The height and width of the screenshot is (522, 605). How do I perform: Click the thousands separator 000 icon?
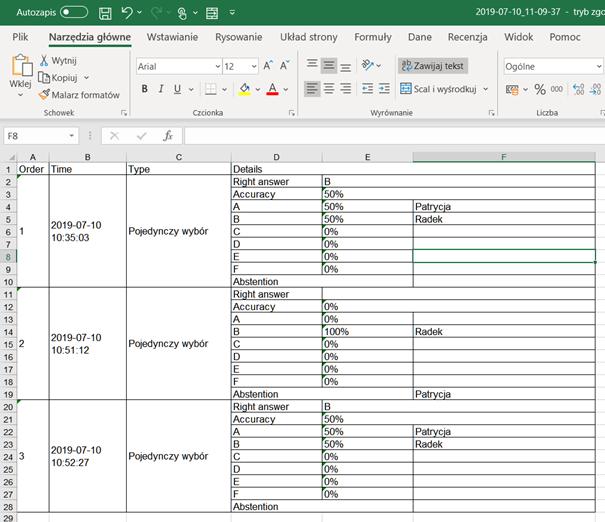[x=556, y=90]
